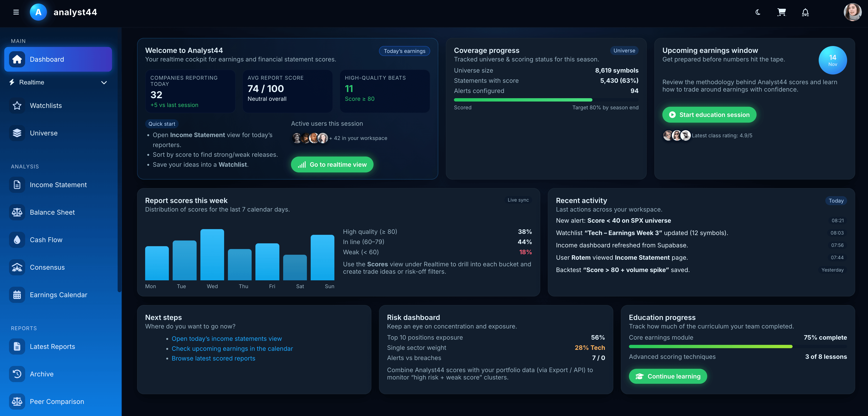
Task: Switch the Recent activity filter to Today
Action: [836, 200]
